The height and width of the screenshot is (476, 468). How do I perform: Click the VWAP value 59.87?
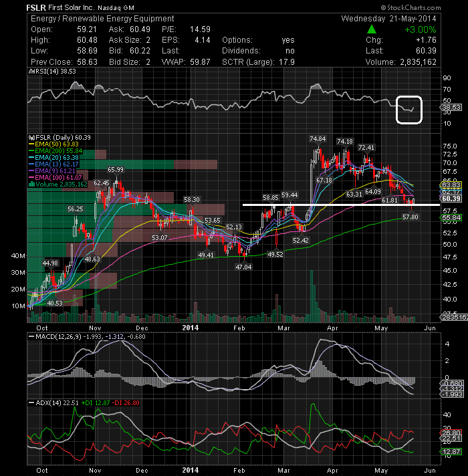(200, 62)
